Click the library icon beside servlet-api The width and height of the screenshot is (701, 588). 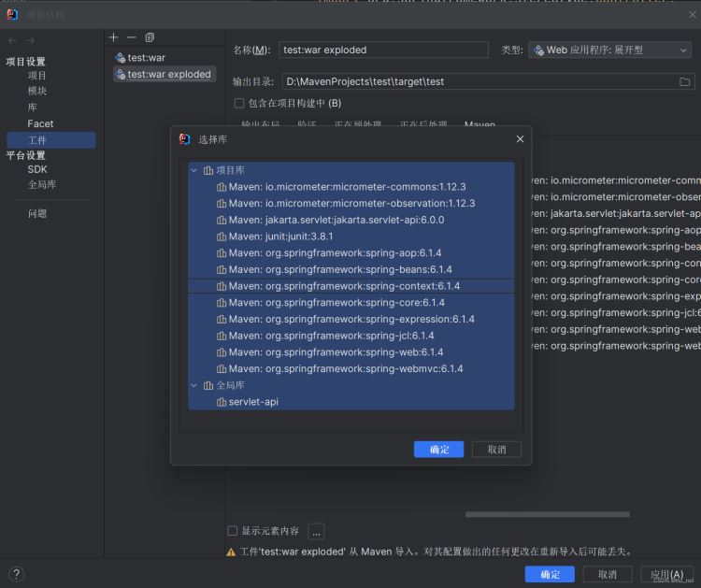(222, 402)
